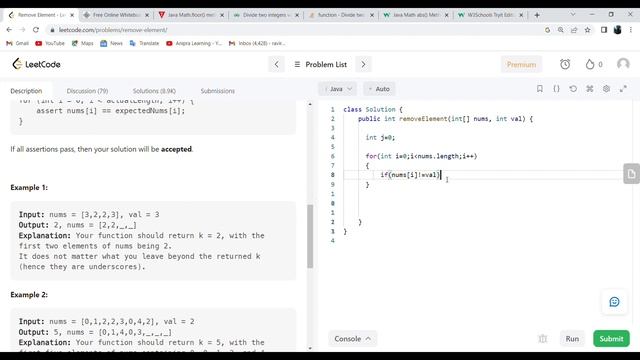
Task: Click the Run button
Action: click(572, 339)
